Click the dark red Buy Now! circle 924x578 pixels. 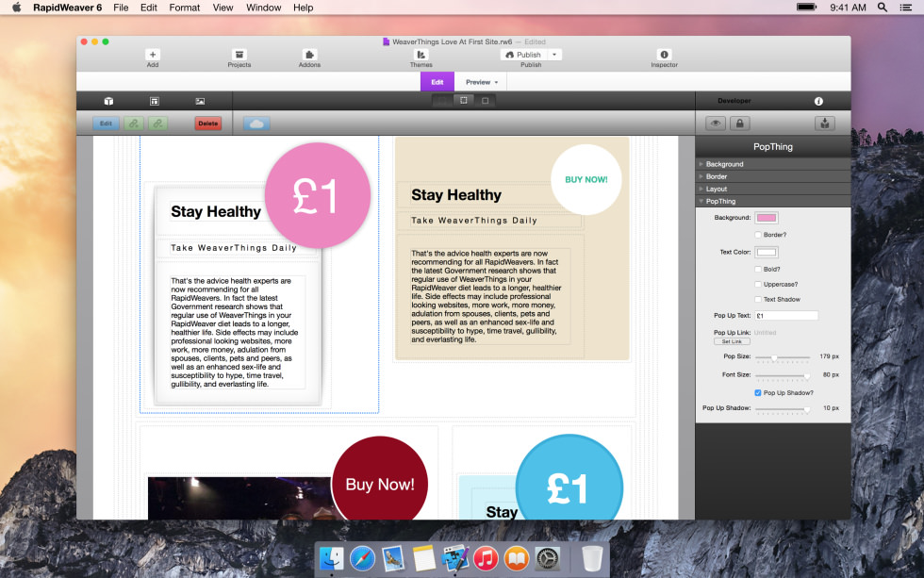(x=380, y=478)
